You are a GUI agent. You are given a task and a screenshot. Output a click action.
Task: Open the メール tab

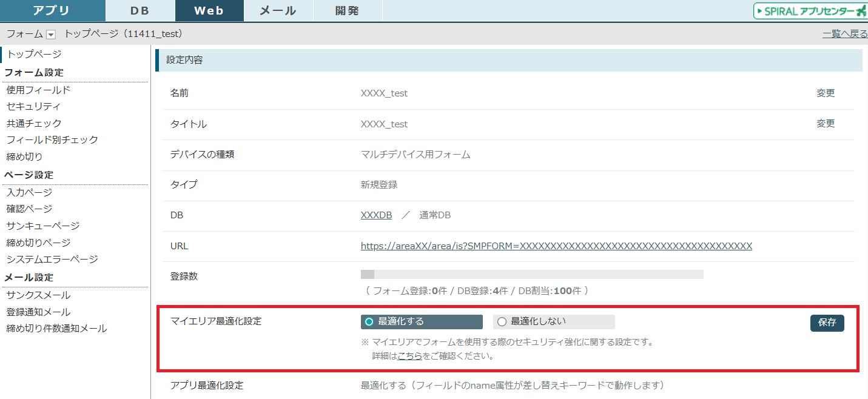coord(278,11)
